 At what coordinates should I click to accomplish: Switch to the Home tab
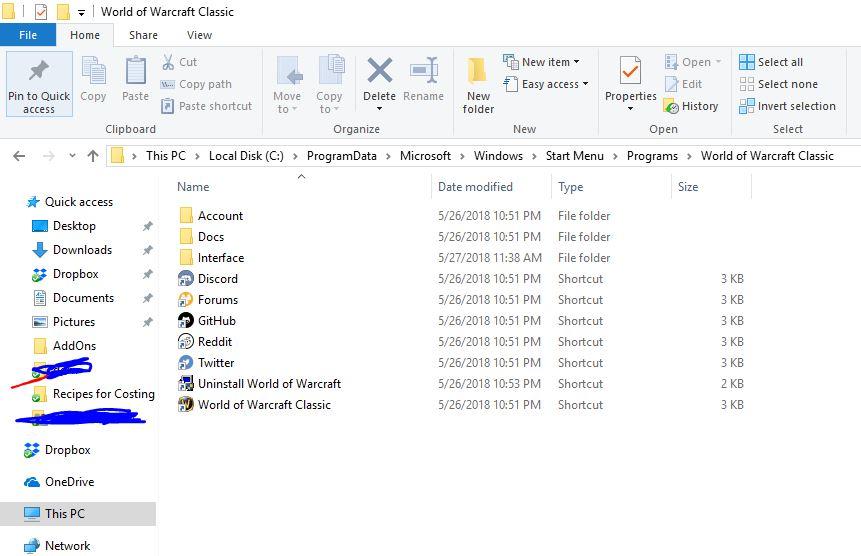pyautogui.click(x=85, y=35)
